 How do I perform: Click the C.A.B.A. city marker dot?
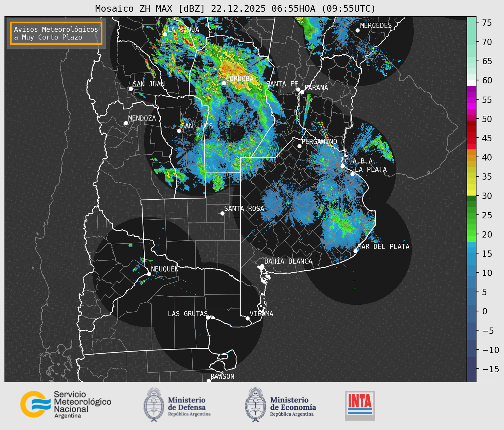343,166
